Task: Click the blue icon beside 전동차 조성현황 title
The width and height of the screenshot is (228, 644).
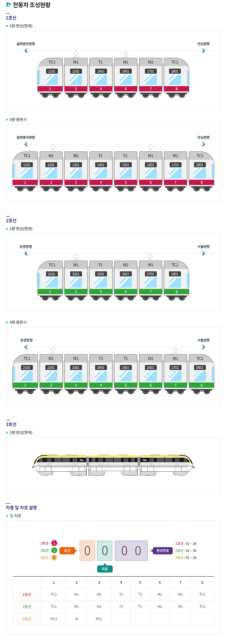Action: [8, 5]
